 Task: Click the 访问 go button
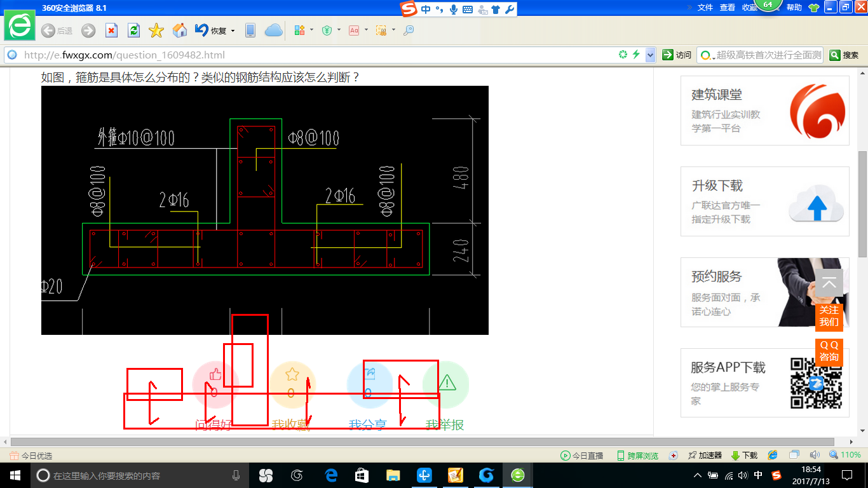click(677, 55)
